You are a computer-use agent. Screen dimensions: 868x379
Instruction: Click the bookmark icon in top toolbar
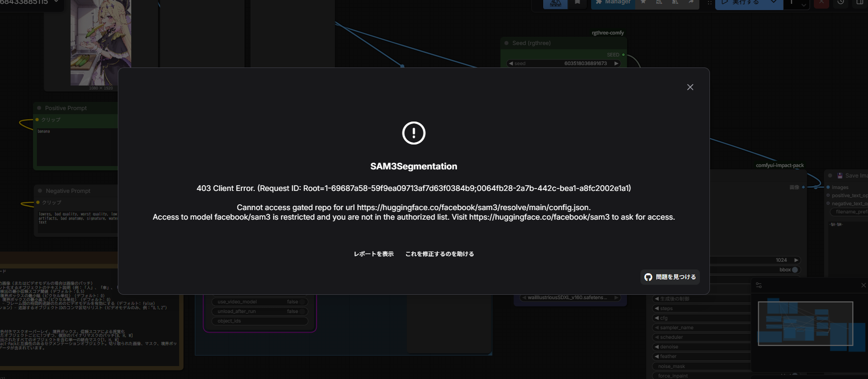577,3
